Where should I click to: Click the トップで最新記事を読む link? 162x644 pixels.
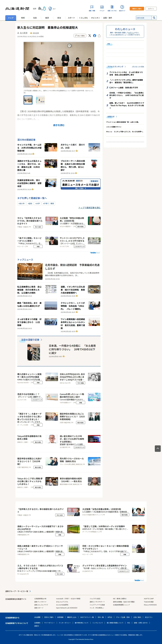(x=90, y=208)
